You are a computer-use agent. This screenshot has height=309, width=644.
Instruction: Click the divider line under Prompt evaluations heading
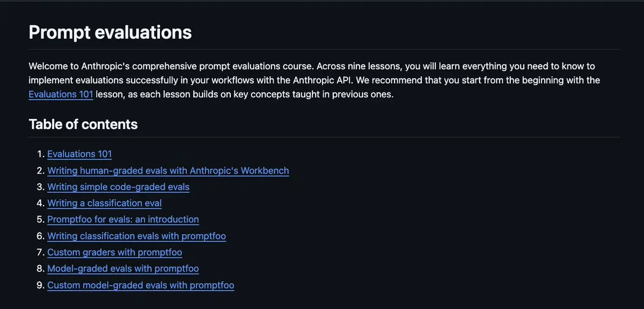(x=324, y=49)
